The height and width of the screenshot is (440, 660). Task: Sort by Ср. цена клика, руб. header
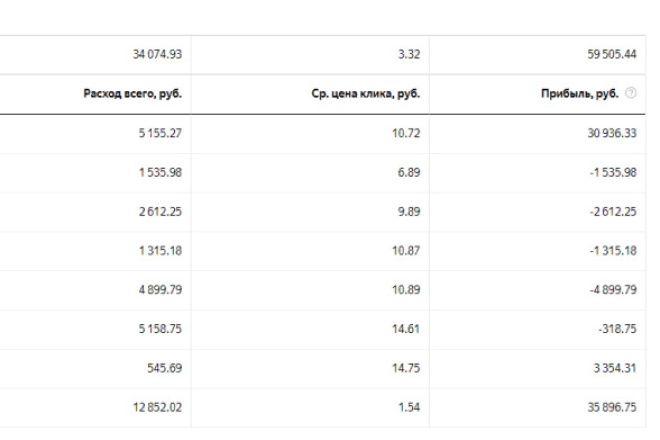pos(366,93)
